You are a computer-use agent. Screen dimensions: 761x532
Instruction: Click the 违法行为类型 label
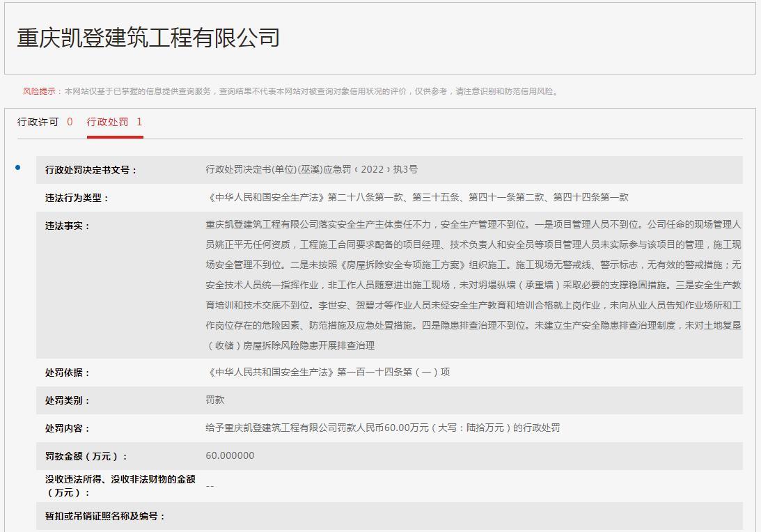77,198
